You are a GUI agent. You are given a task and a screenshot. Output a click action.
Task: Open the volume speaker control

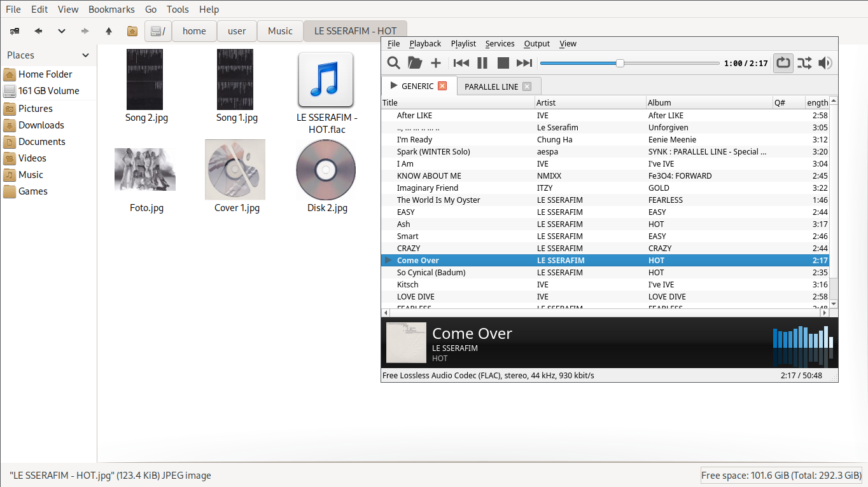coord(825,63)
